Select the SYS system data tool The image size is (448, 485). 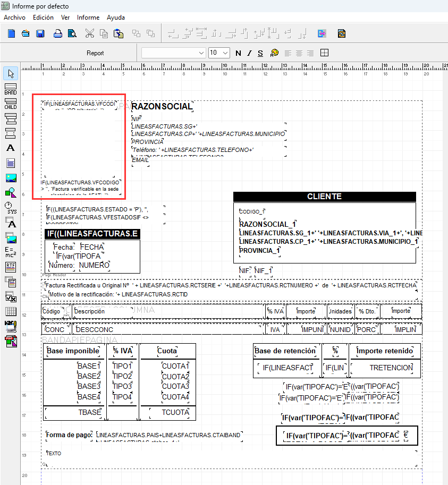click(11, 207)
